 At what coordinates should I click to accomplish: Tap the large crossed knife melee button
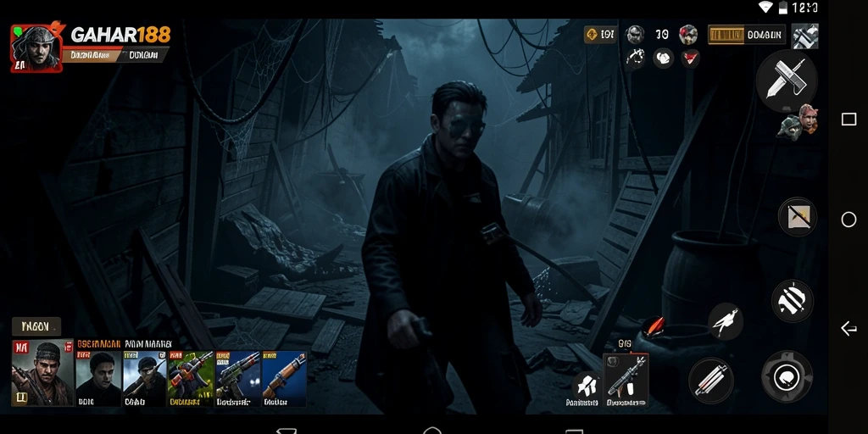pyautogui.click(x=787, y=80)
